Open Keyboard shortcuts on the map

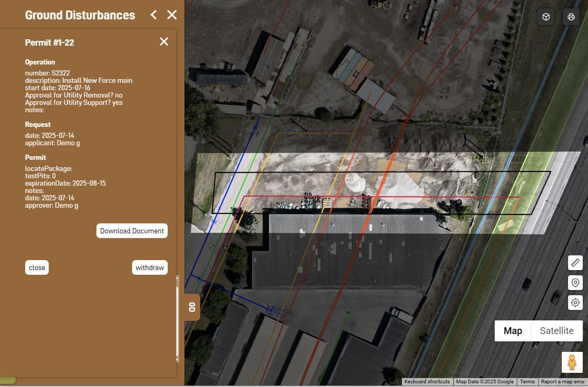point(427,382)
